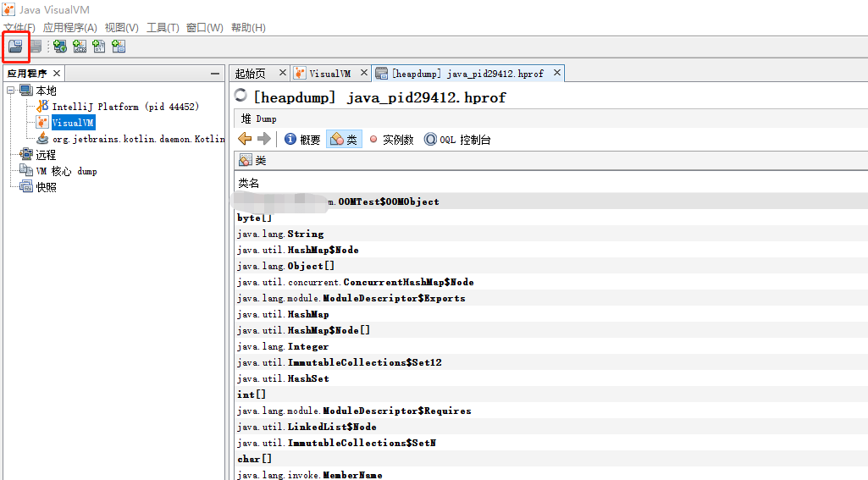The width and height of the screenshot is (868, 480).
Task: Click the 快照 snapshots icon
Action: [x=26, y=186]
